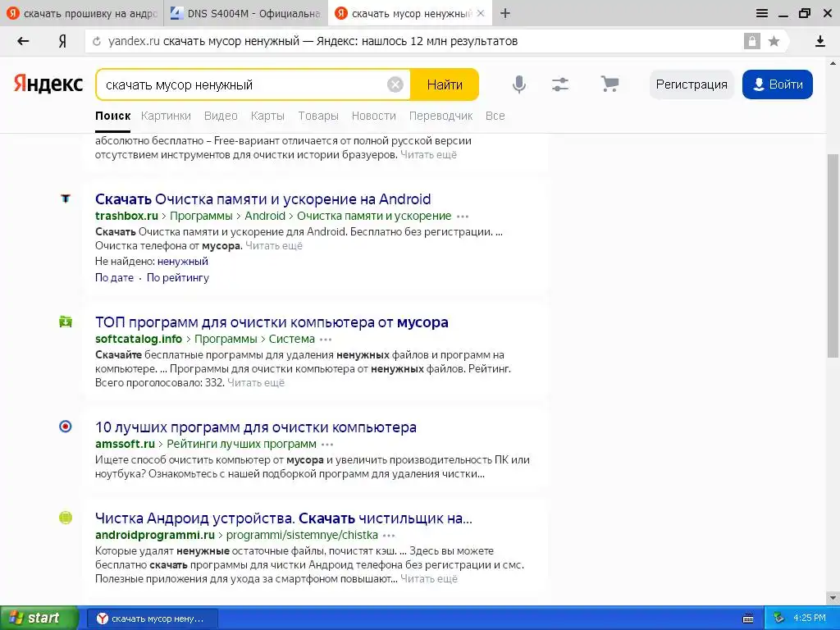Switch to the 'DNS S4004M - Официальна' tab

coord(246,13)
